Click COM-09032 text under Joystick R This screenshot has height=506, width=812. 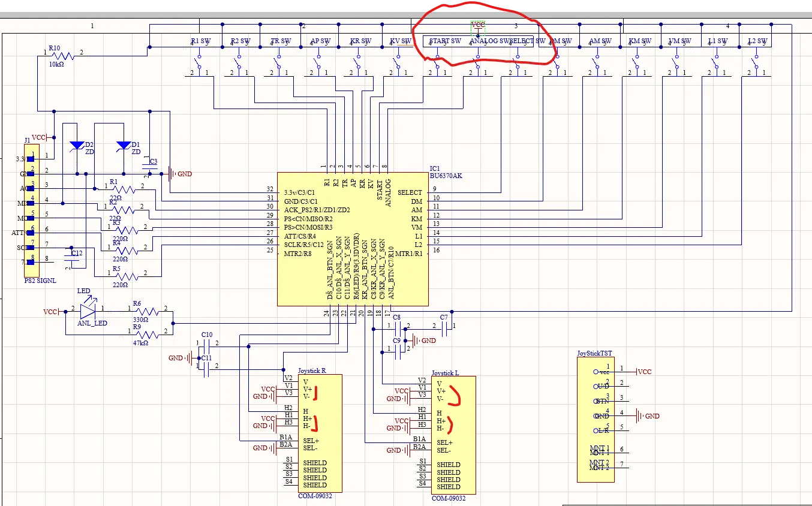[315, 496]
